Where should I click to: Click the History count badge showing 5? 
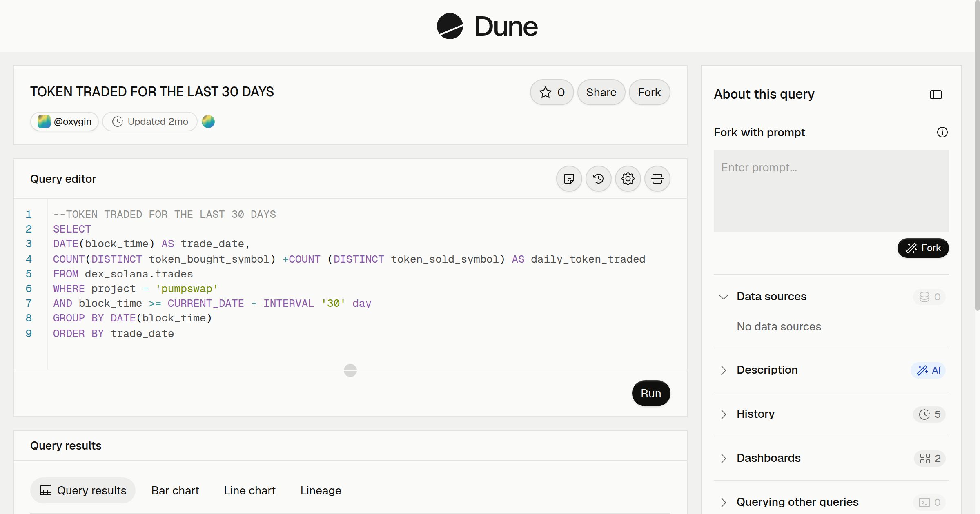(929, 414)
